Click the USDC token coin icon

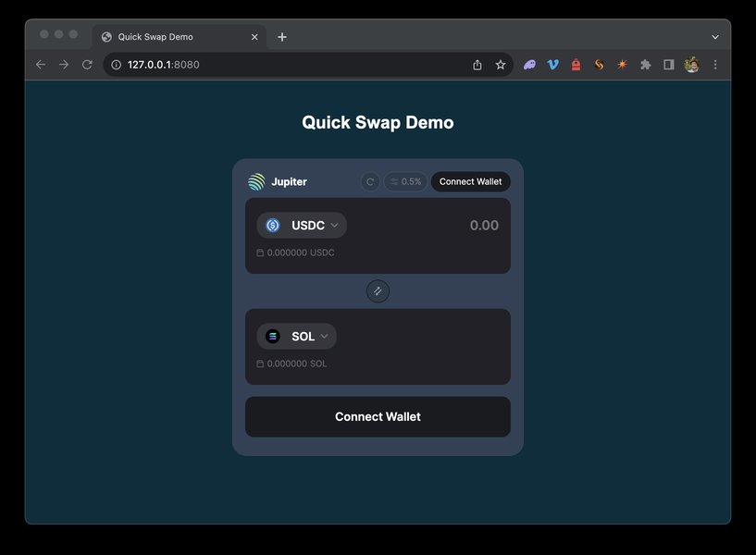(x=273, y=225)
